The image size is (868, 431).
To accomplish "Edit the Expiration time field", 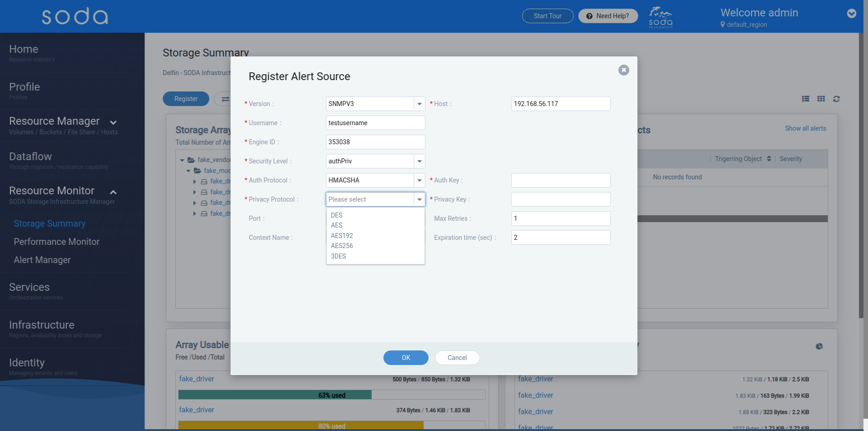I will 561,238.
